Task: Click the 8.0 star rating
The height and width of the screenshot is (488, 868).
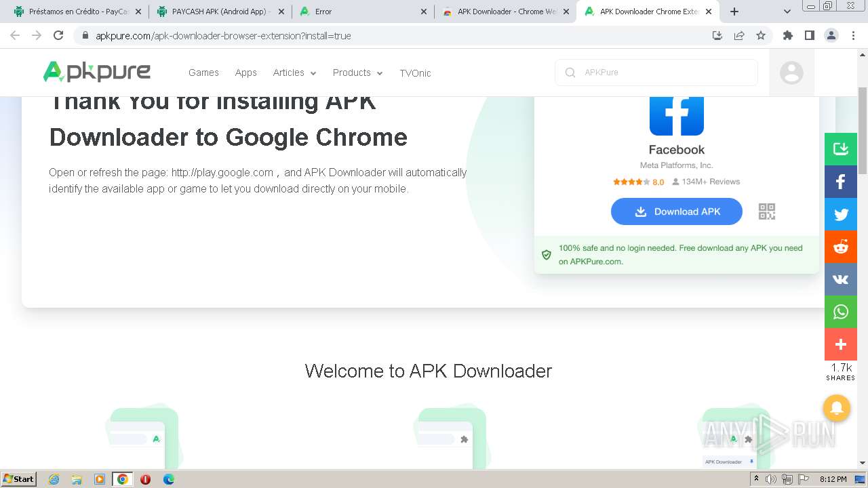Action: click(x=639, y=182)
